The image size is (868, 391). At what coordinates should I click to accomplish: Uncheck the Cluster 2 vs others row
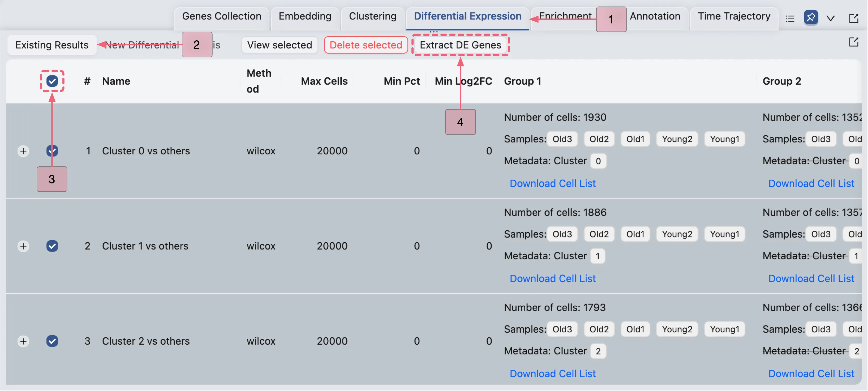(52, 341)
